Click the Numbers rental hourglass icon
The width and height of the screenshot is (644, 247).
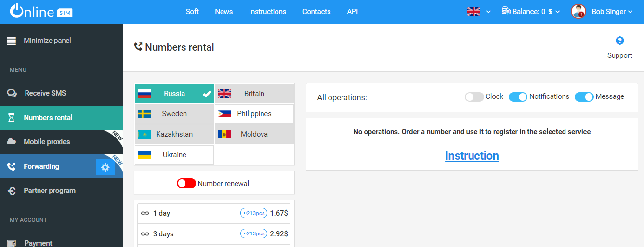[12, 118]
